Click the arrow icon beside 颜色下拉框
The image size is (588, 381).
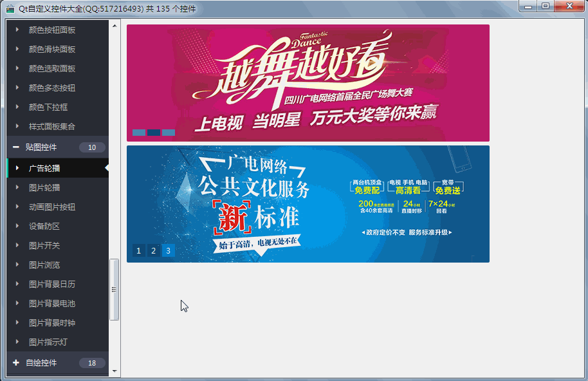coord(17,107)
